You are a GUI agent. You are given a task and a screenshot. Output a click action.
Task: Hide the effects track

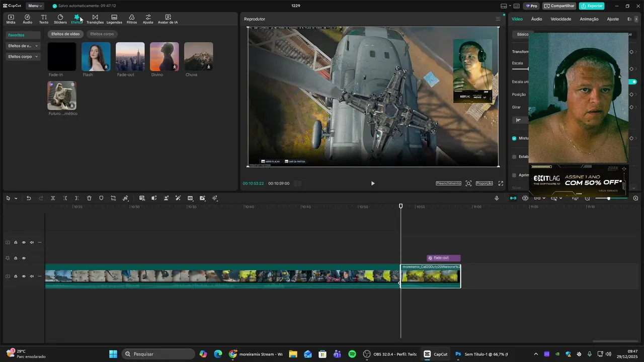[x=24, y=258]
